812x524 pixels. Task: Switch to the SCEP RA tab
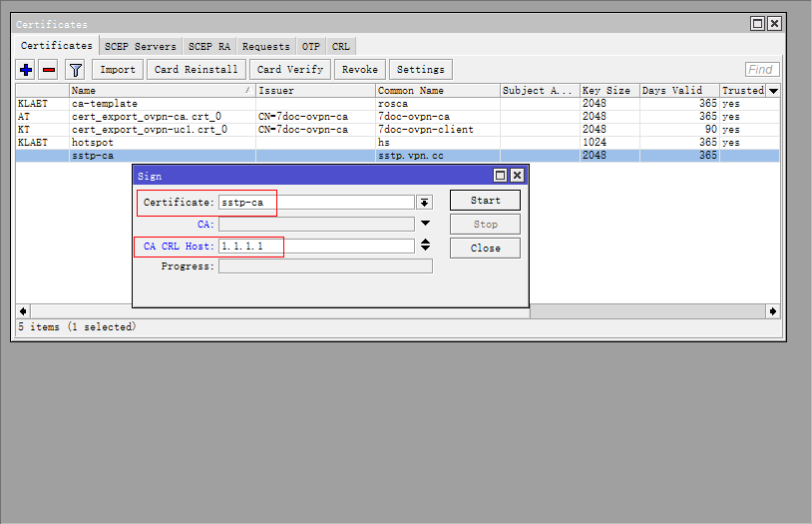(209, 46)
